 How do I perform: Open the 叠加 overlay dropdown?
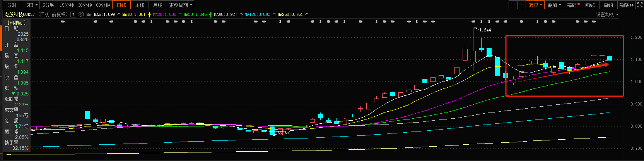point(554,5)
